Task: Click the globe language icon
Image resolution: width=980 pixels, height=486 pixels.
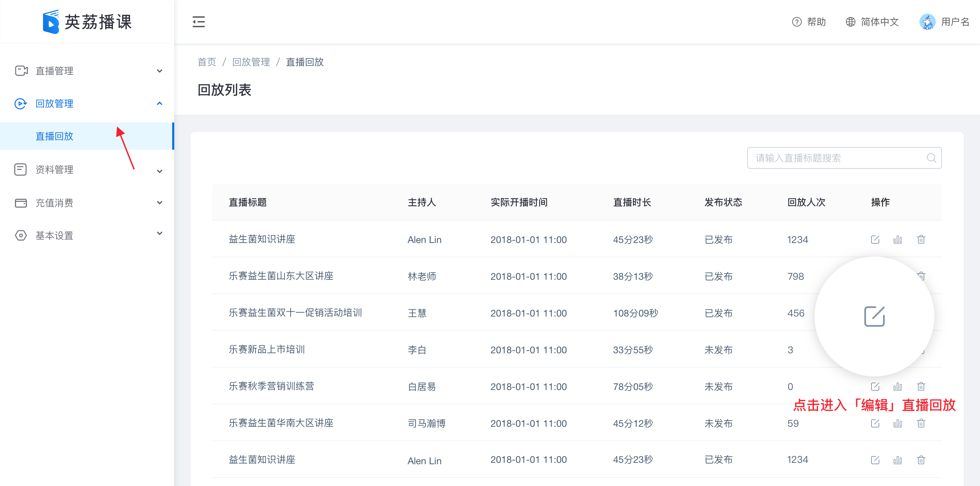Action: point(851,22)
